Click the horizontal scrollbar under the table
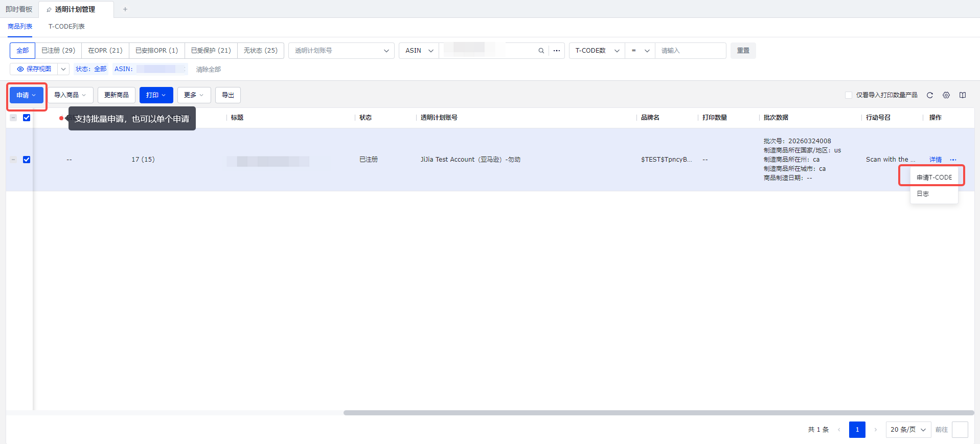Viewport: 980px width, 444px height. (x=658, y=413)
